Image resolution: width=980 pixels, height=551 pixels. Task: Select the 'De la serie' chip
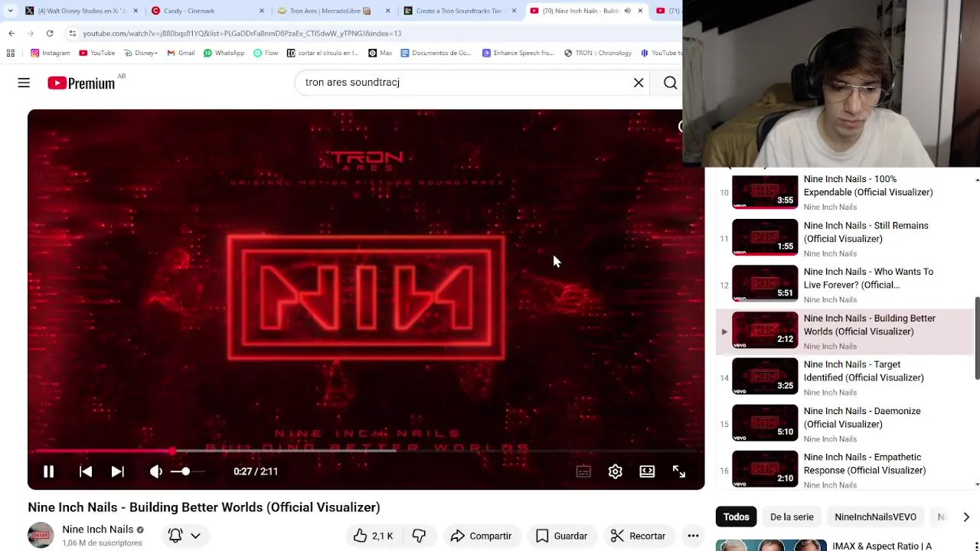[792, 517]
